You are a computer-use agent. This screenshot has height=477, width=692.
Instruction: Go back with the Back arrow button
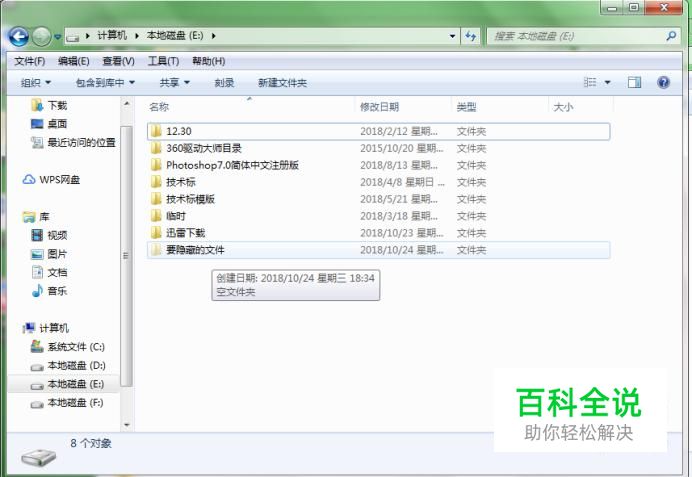19,37
